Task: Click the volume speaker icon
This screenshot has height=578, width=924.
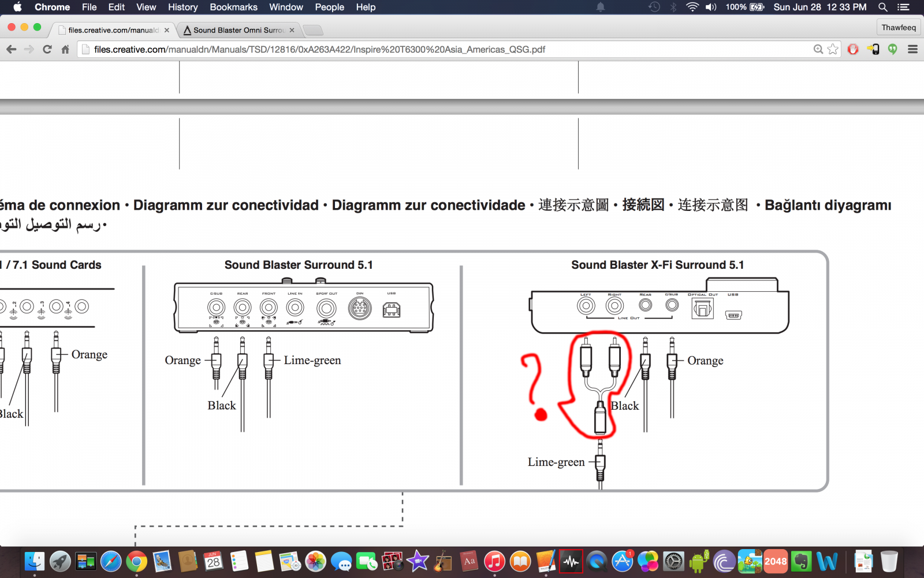Action: (x=711, y=7)
